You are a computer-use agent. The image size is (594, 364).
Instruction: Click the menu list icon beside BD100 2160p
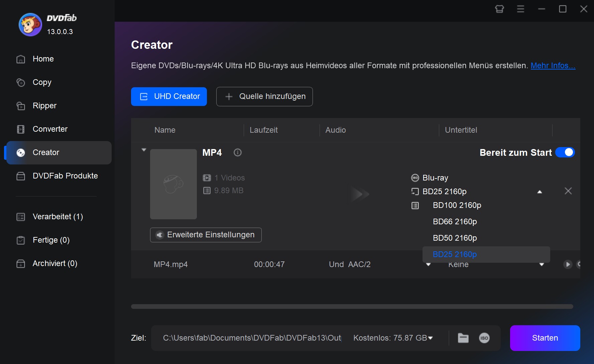415,206
